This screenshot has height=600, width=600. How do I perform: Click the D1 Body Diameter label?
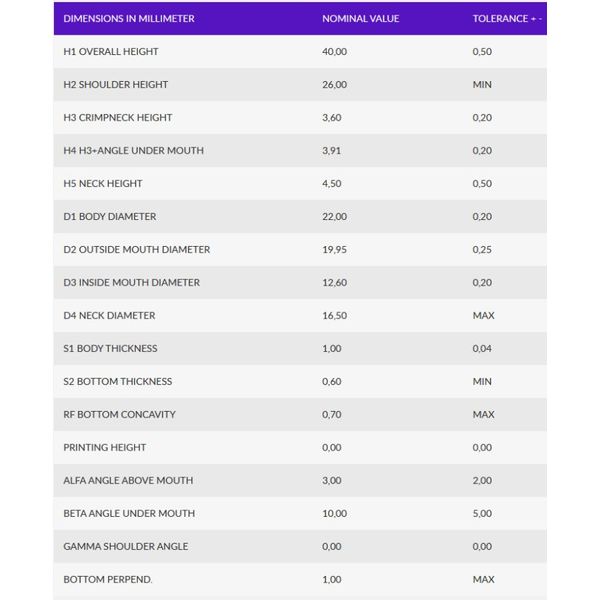tap(109, 217)
